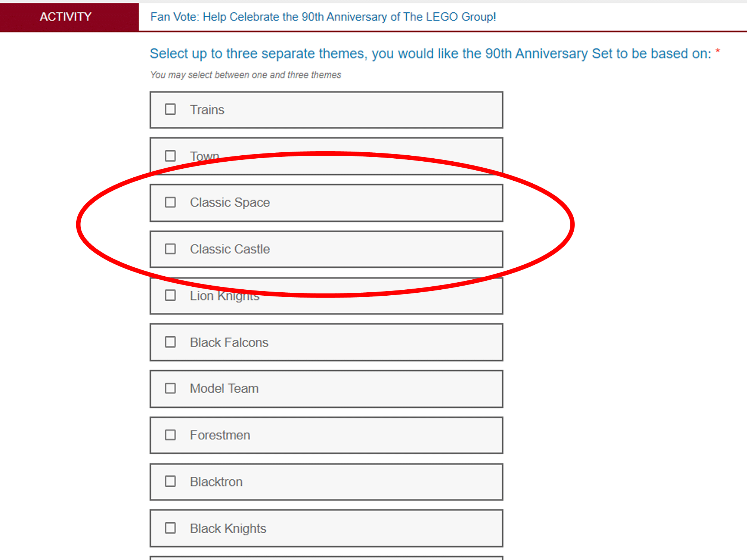The width and height of the screenshot is (747, 560).
Task: Open the ACTIVITY tab
Action: tap(66, 17)
